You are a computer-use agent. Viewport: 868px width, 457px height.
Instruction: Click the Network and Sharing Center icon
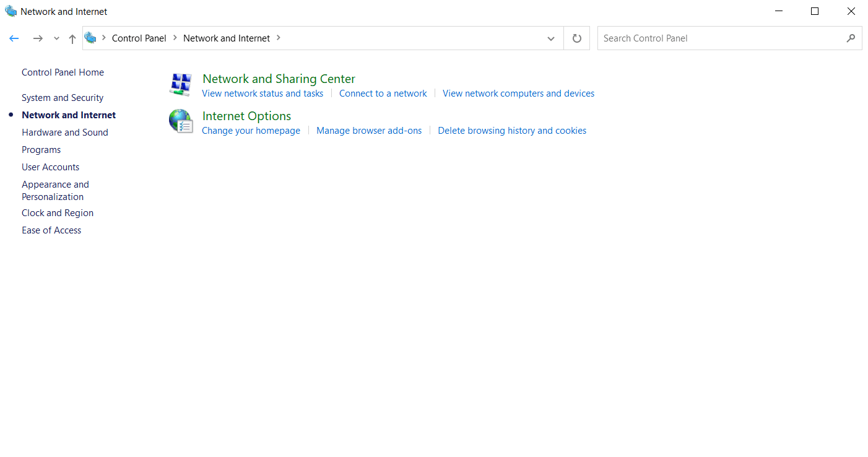(x=180, y=84)
